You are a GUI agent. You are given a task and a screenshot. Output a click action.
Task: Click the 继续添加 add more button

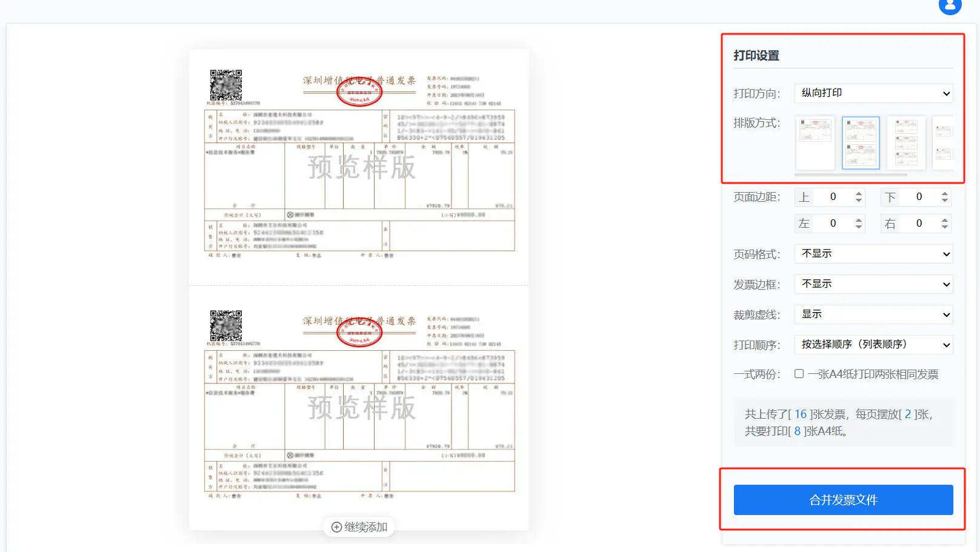click(359, 527)
